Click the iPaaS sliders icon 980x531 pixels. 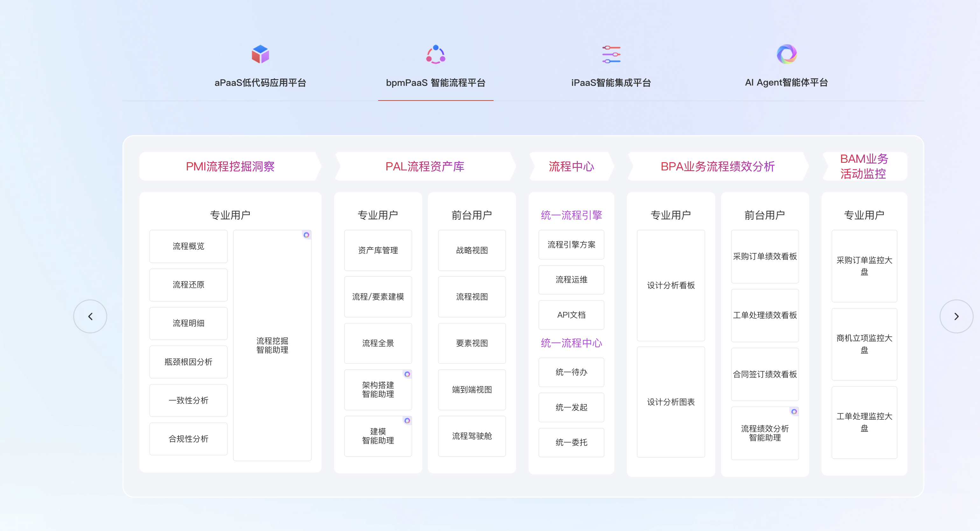[611, 54]
